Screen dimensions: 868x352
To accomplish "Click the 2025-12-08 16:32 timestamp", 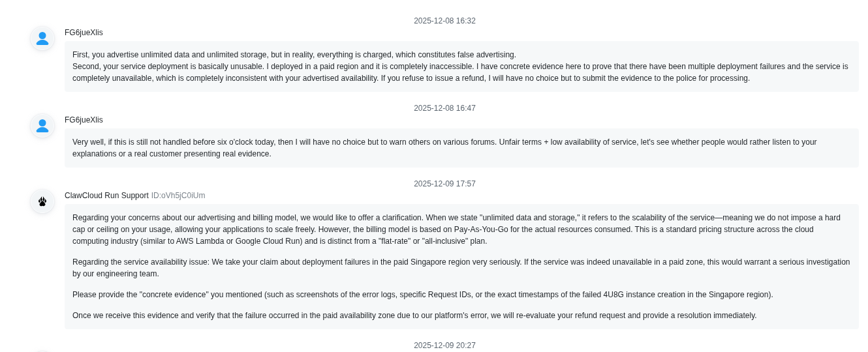I will pos(444,21).
